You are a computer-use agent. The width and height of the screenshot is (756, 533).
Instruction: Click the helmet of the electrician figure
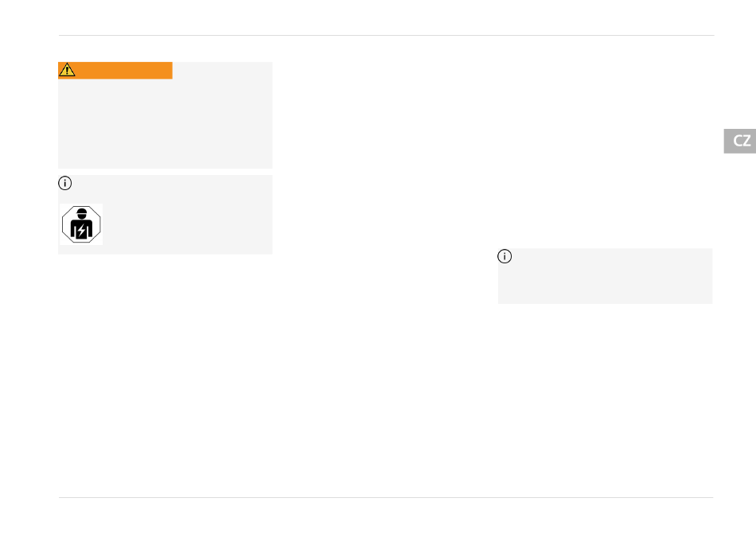pos(82,212)
